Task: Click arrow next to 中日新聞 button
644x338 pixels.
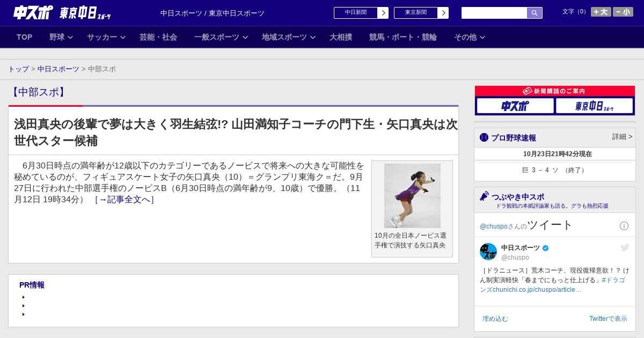Action: point(383,13)
